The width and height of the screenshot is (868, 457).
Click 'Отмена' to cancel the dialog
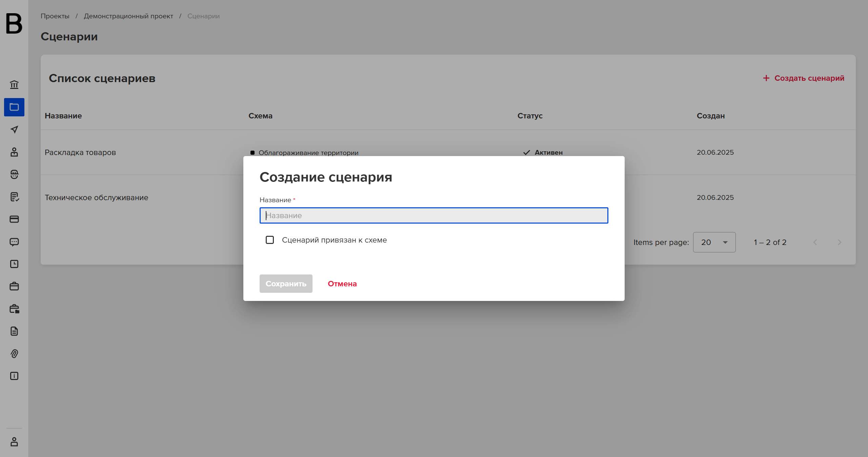pos(342,284)
